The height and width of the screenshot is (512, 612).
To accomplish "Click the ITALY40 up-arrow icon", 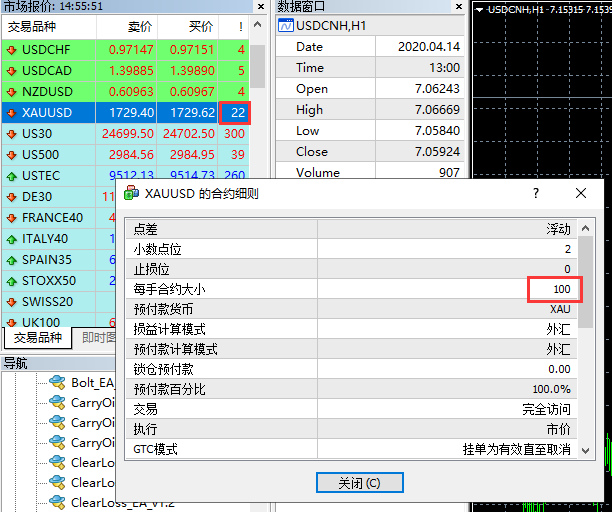I will (x=12, y=239).
